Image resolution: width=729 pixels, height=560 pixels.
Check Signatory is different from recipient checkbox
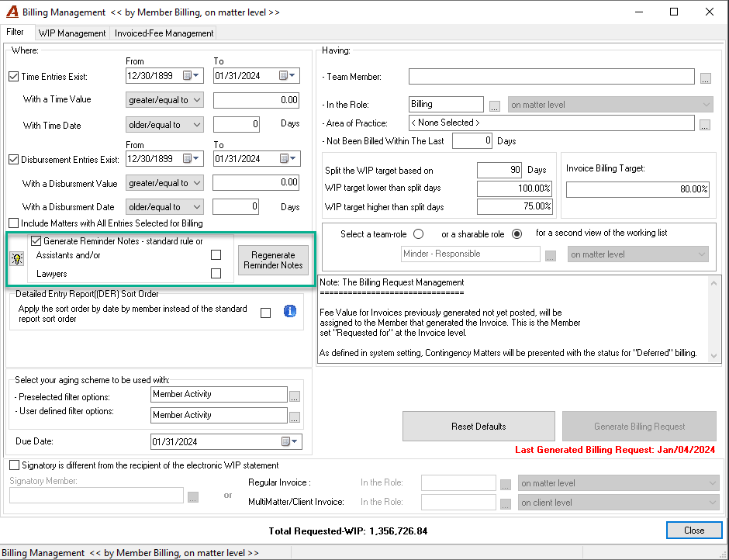click(15, 465)
